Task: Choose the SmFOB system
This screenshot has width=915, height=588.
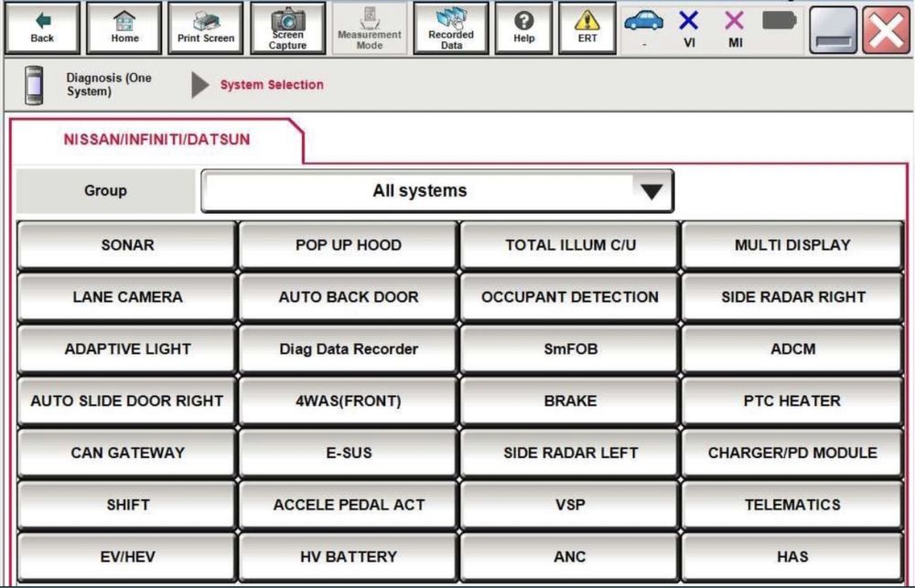Action: [x=570, y=348]
